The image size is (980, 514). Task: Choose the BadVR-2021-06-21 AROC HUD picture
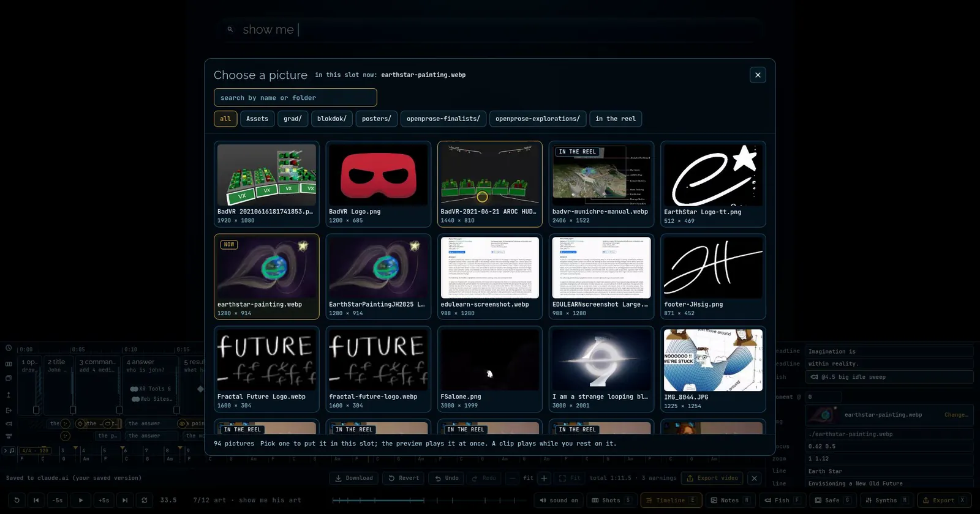(490, 184)
